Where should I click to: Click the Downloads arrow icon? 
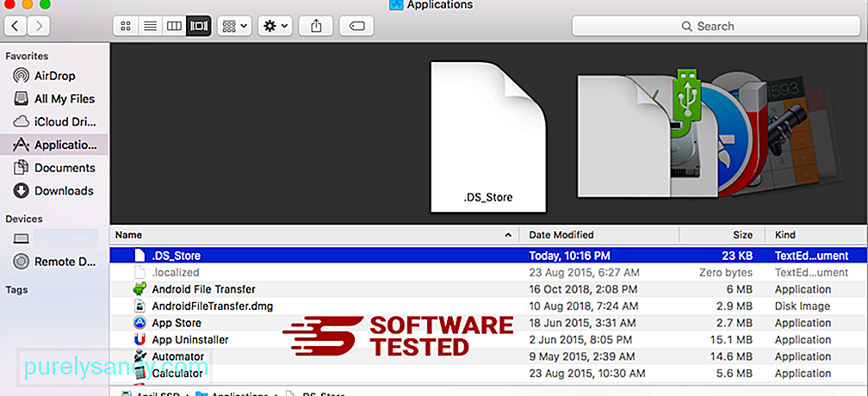pos(21,191)
